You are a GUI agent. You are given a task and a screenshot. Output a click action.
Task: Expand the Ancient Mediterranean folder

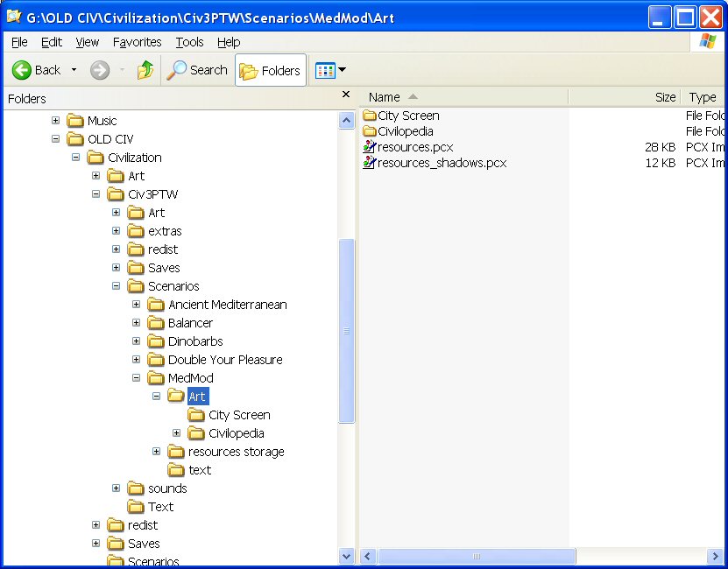coord(136,305)
